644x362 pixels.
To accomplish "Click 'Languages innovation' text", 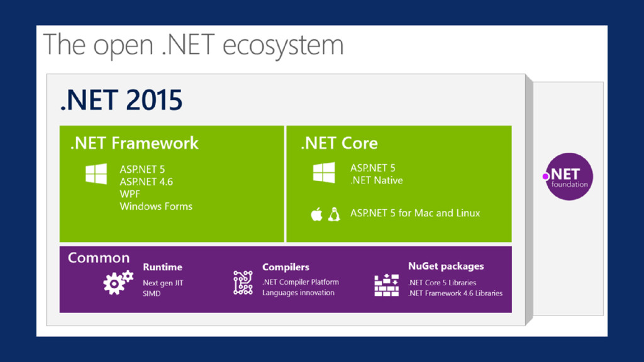I will (298, 293).
